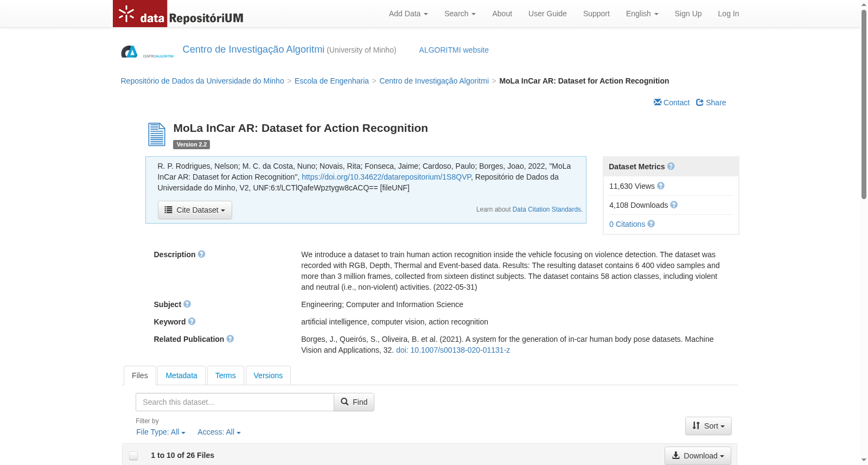Image resolution: width=868 pixels, height=465 pixels.
Task: Click Keyword help question icon
Action: click(192, 321)
